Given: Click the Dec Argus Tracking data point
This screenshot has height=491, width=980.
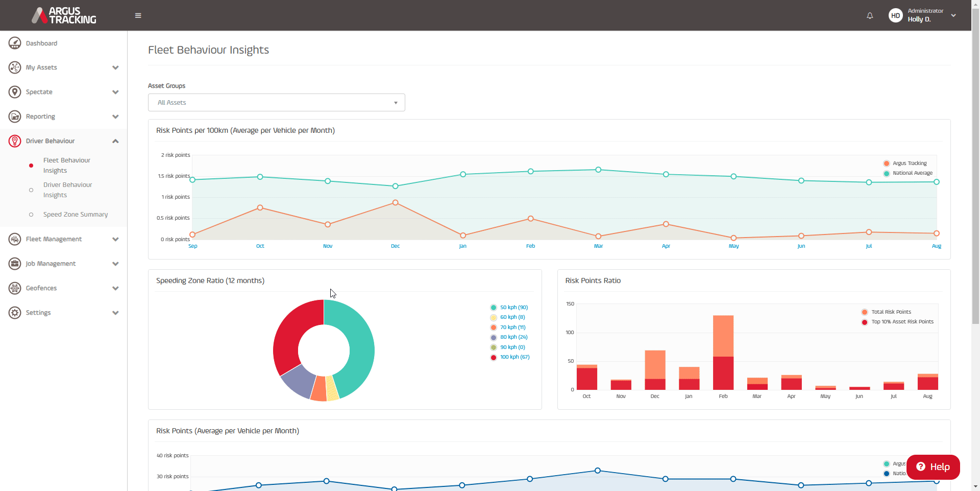Looking at the screenshot, I should point(395,203).
